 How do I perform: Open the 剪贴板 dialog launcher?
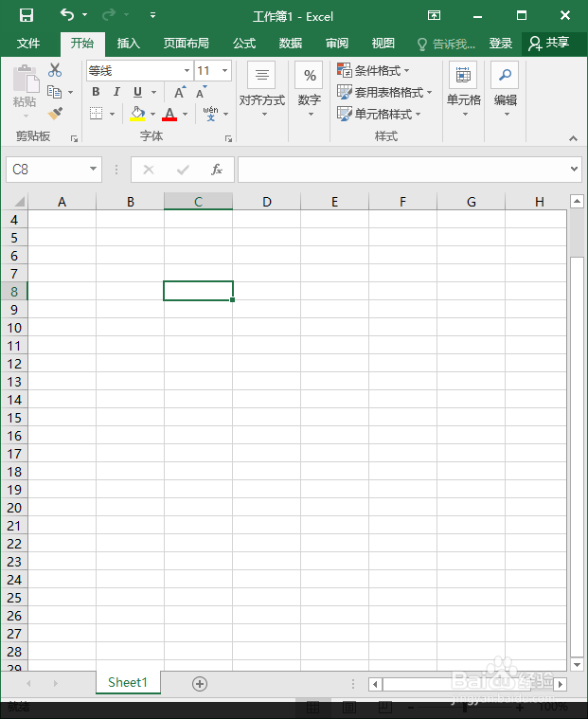click(74, 138)
